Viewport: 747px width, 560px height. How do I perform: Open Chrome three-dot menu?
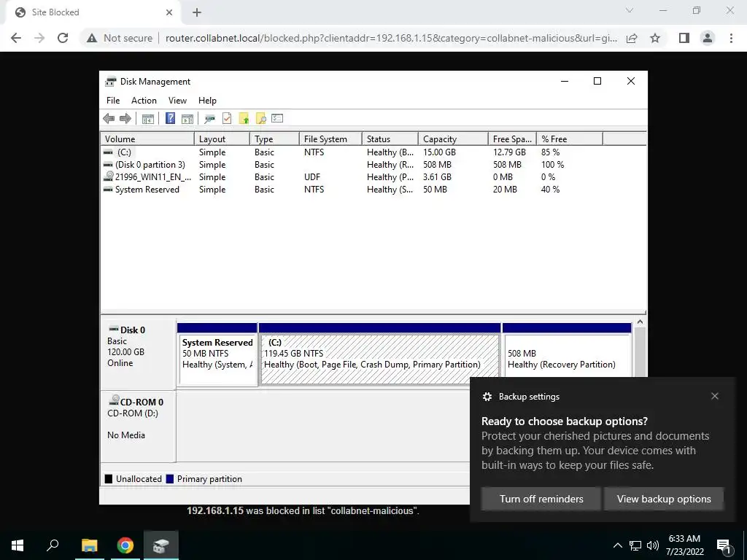click(731, 38)
